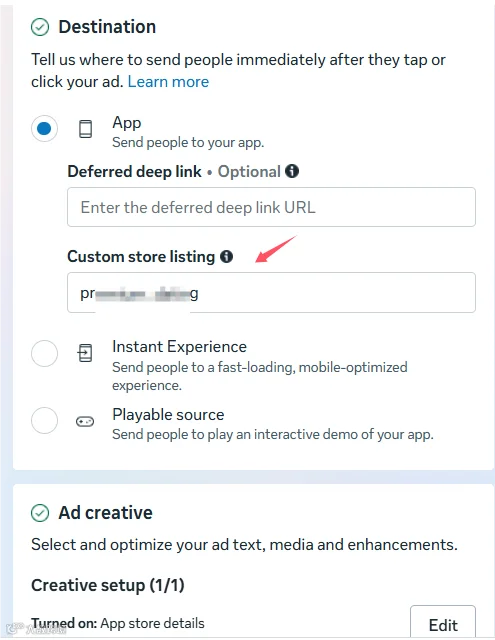Viewport: 495px width, 640px height.
Task: Click the Ad creative green checkmark icon
Action: click(40, 513)
